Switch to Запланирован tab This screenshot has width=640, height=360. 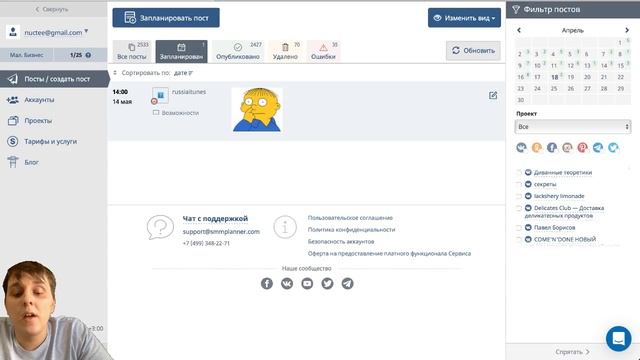[x=181, y=51]
